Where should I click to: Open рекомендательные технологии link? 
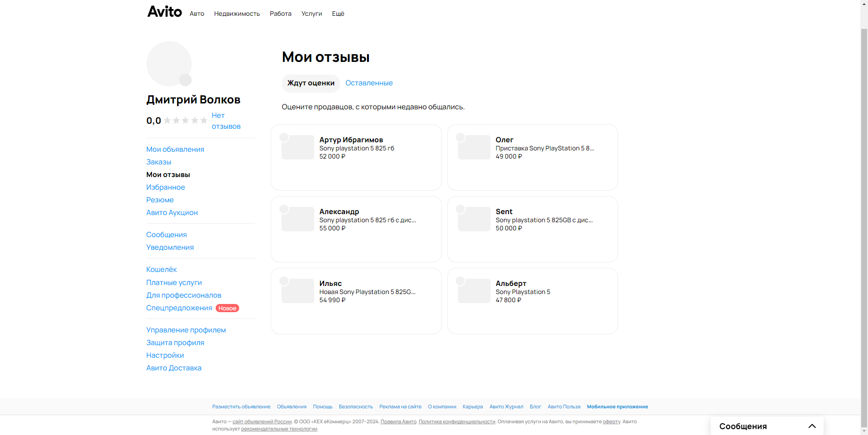279,429
